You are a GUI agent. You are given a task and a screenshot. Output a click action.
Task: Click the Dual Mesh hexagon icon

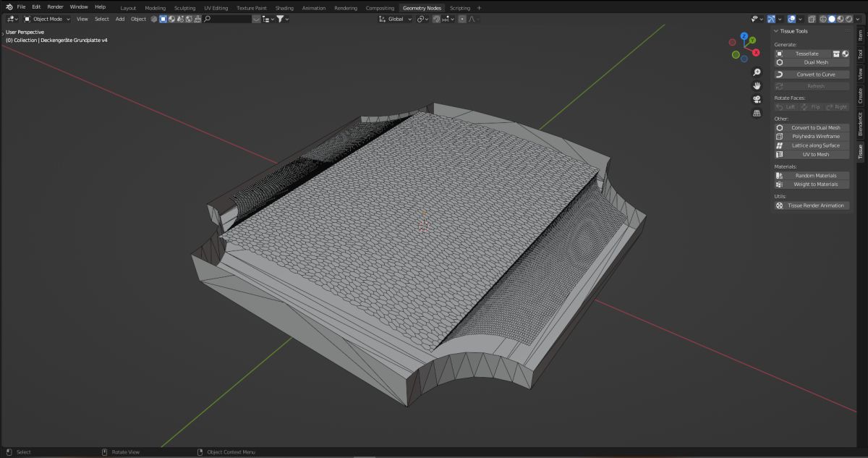pyautogui.click(x=780, y=62)
